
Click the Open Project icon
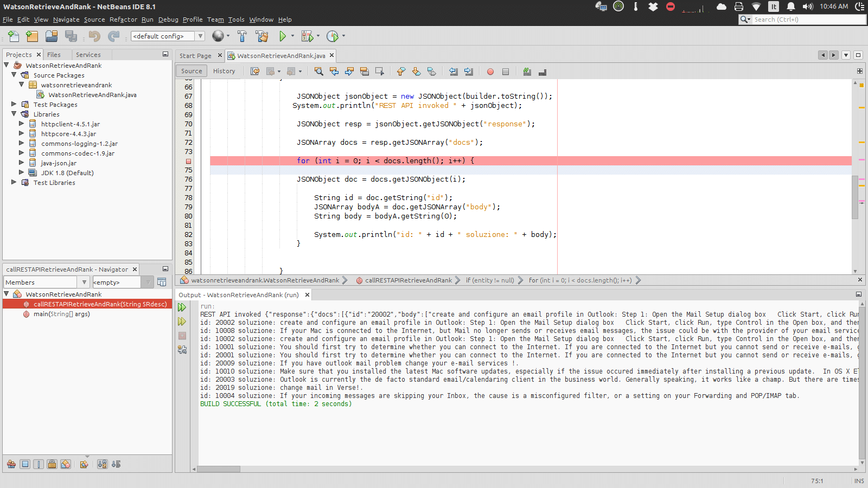tap(52, 36)
